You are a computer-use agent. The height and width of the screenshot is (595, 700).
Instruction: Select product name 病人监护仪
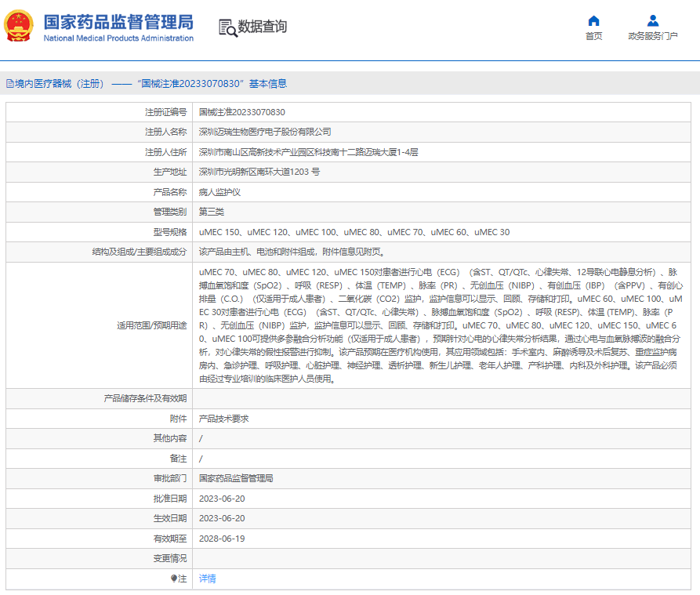[219, 192]
